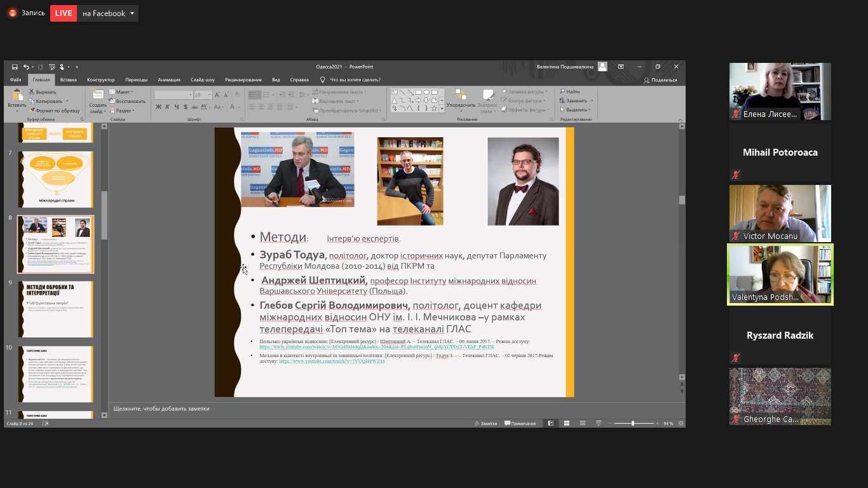The width and height of the screenshot is (868, 488).
Task: Select the star shape in shapes gallery
Action: (434, 109)
